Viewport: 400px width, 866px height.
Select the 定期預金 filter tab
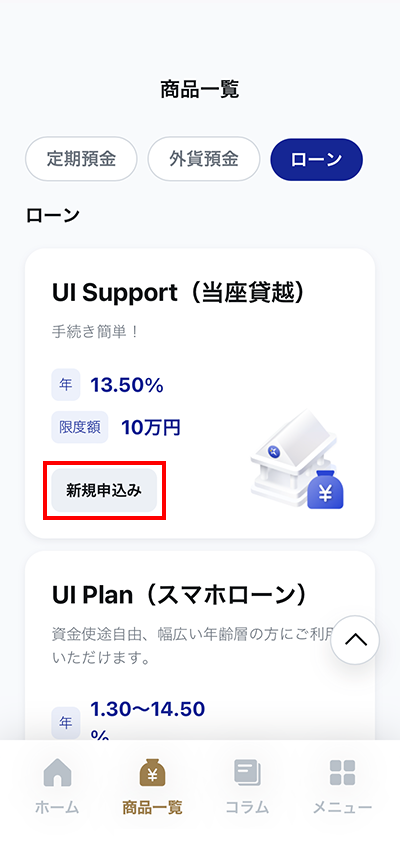[81, 159]
